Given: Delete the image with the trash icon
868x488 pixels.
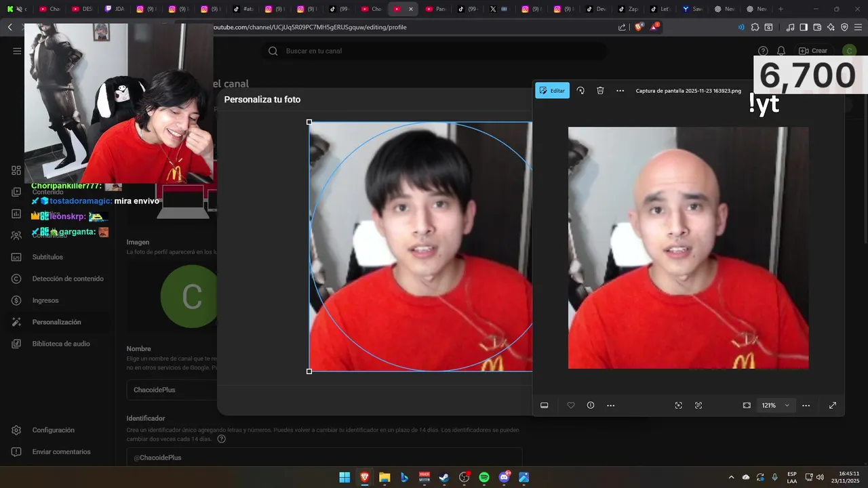Looking at the screenshot, I should tap(600, 90).
